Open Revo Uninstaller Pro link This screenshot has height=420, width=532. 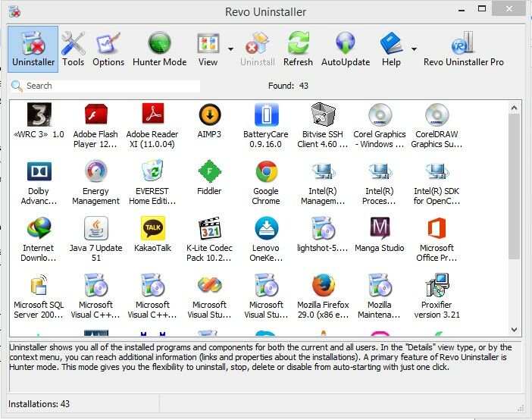[463, 49]
